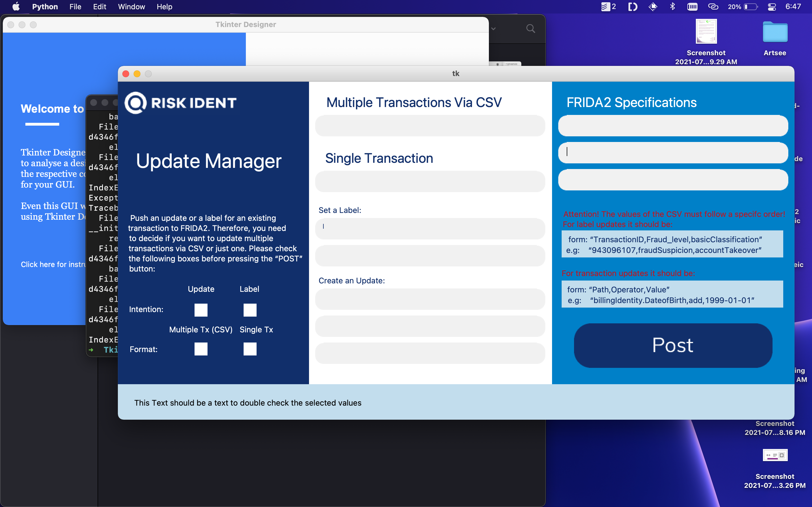Expand the chevron dropdown beside the search
This screenshot has width=812, height=507.
493,29
